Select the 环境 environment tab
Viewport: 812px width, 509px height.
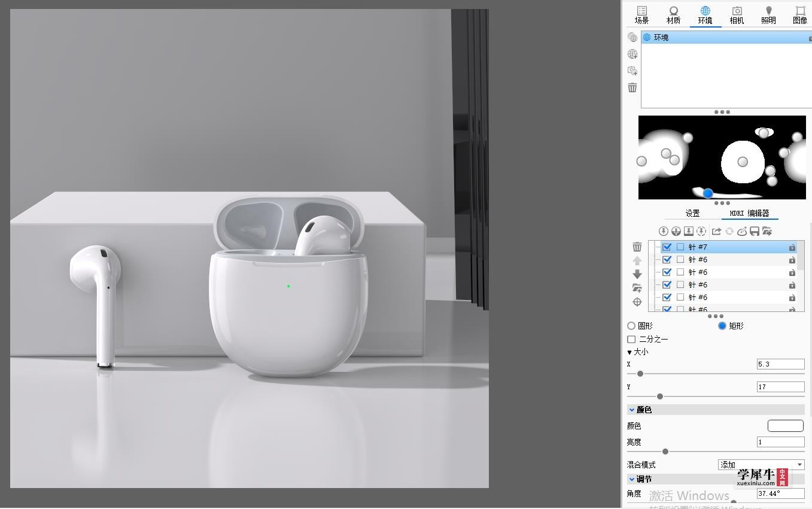tap(705, 14)
